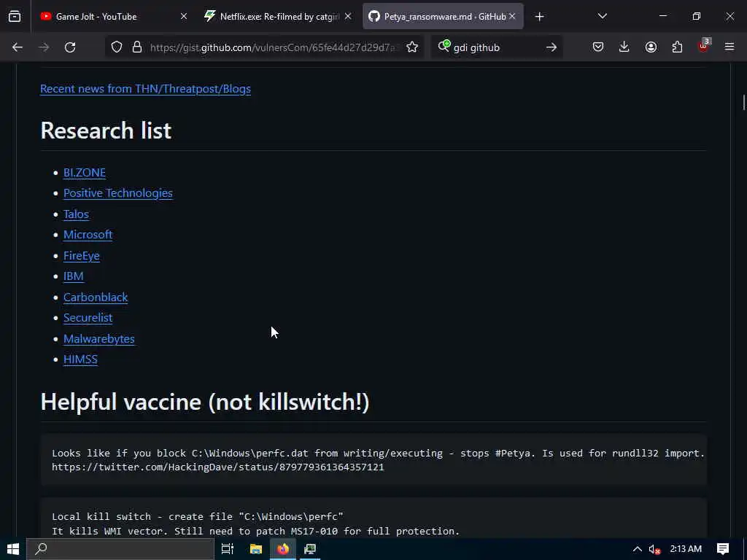Open the Downloads panel

pyautogui.click(x=624, y=47)
